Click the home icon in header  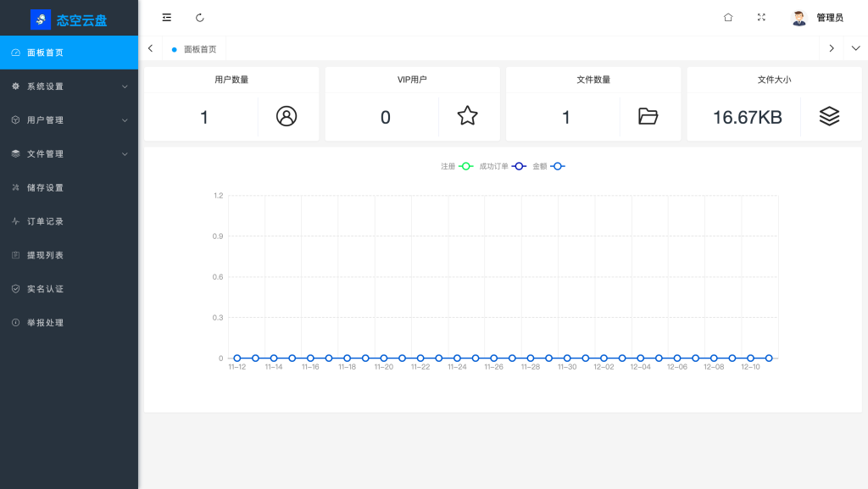pos(727,18)
